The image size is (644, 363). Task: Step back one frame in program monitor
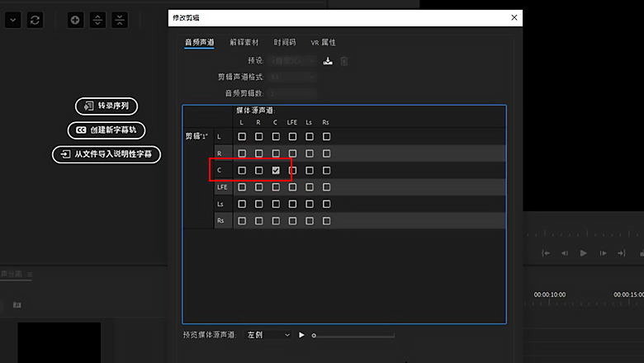[565, 253]
